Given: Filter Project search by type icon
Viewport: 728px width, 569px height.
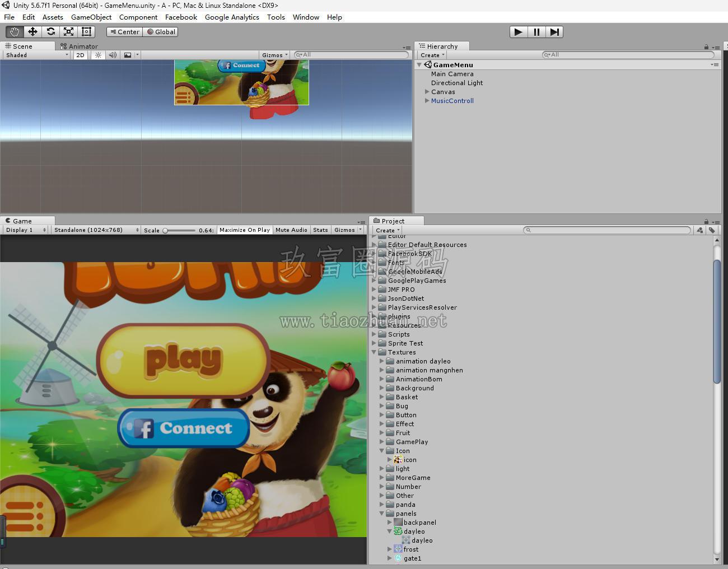Looking at the screenshot, I should [700, 230].
